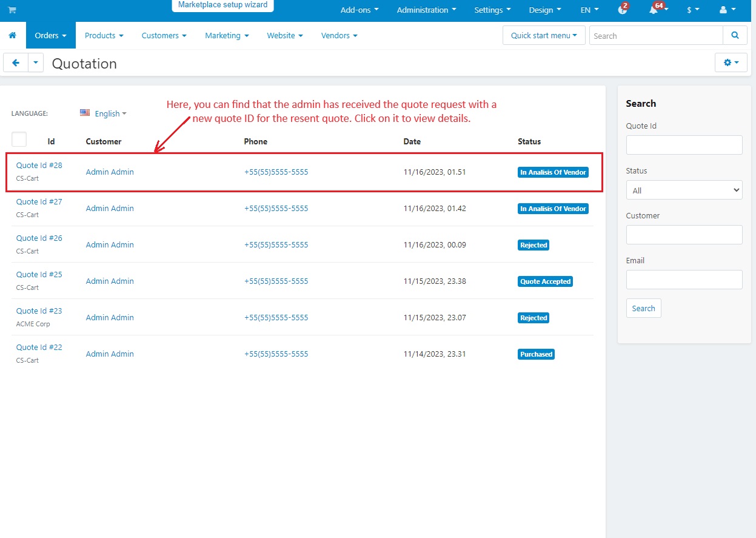
Task: Click the Search button in sidebar
Action: coord(643,308)
